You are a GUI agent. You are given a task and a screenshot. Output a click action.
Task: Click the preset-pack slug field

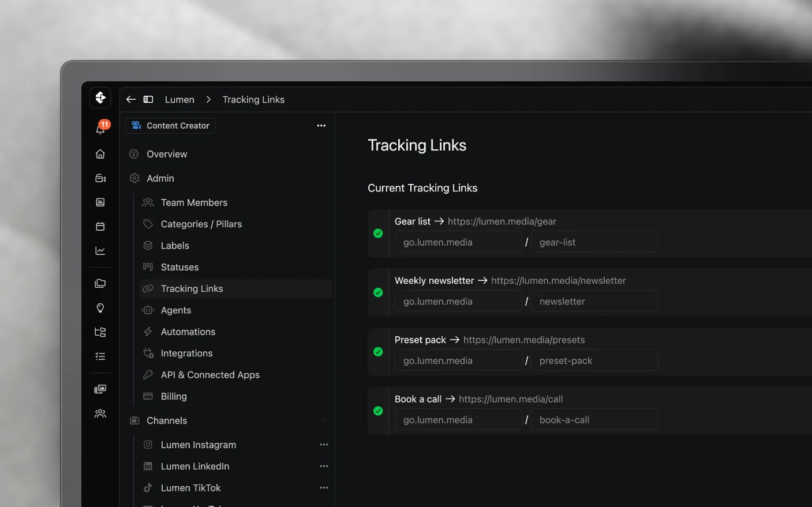[x=594, y=360]
